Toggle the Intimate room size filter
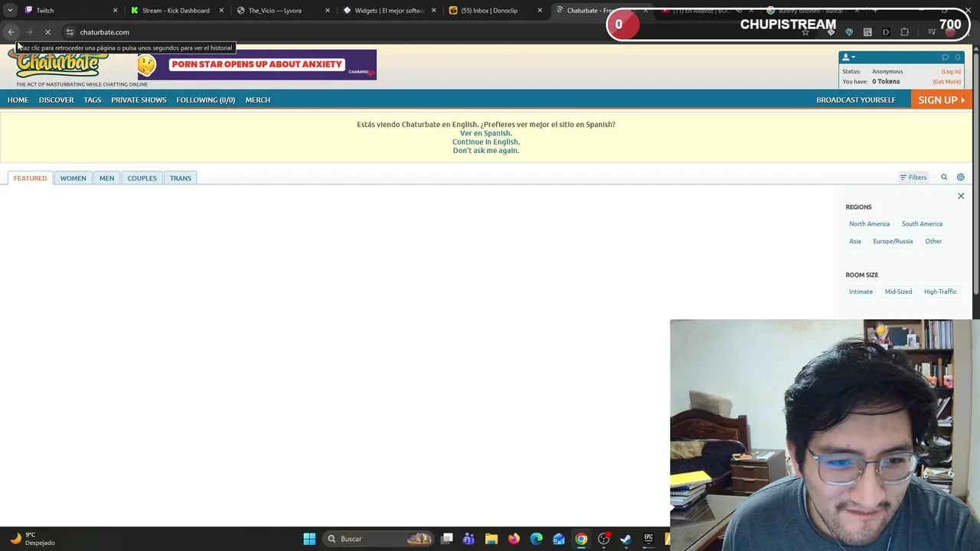 pyautogui.click(x=861, y=292)
